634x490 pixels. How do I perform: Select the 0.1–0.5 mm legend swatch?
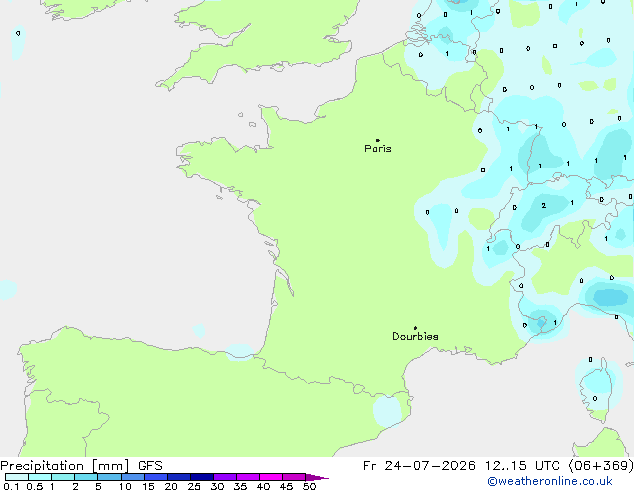point(17,477)
